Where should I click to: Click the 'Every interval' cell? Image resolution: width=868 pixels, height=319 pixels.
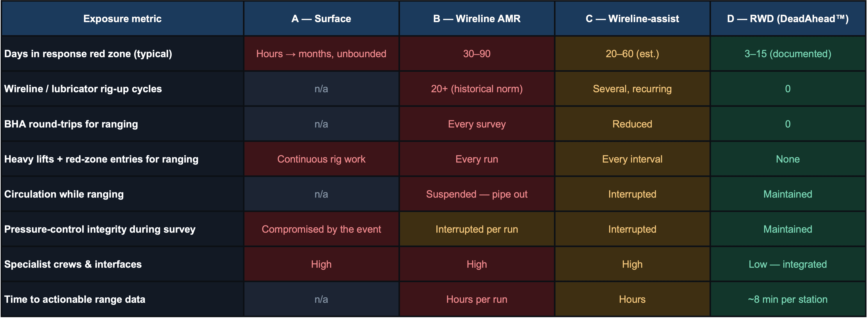pos(632,159)
